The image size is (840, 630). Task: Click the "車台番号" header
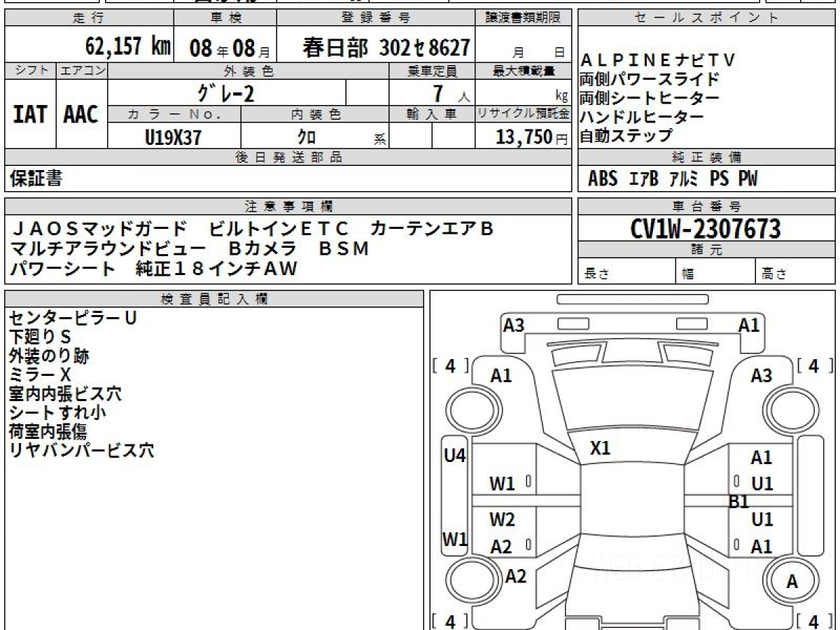(708, 206)
